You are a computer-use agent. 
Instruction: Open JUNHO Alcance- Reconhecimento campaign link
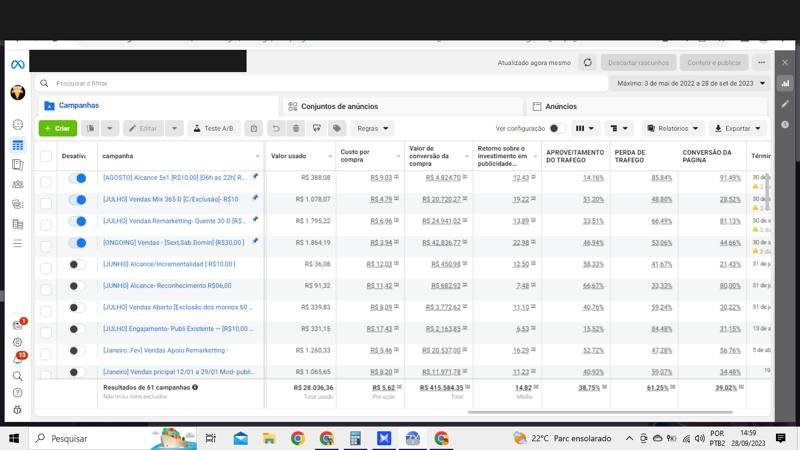[167, 286]
